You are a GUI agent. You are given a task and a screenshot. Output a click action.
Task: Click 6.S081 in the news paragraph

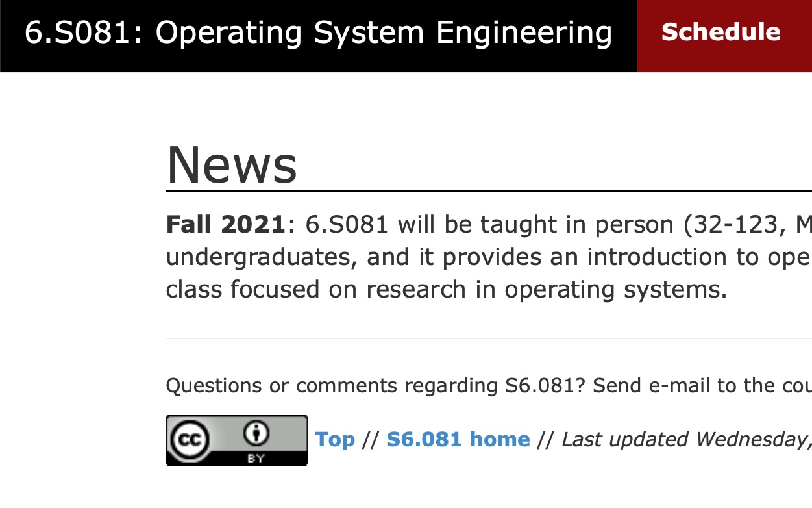point(347,225)
